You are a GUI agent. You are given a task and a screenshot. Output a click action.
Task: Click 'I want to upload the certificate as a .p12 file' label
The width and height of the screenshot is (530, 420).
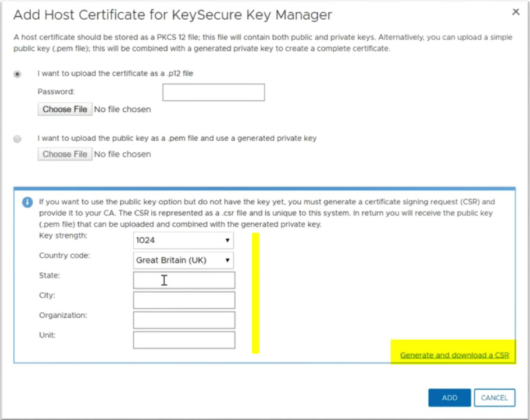pos(115,74)
